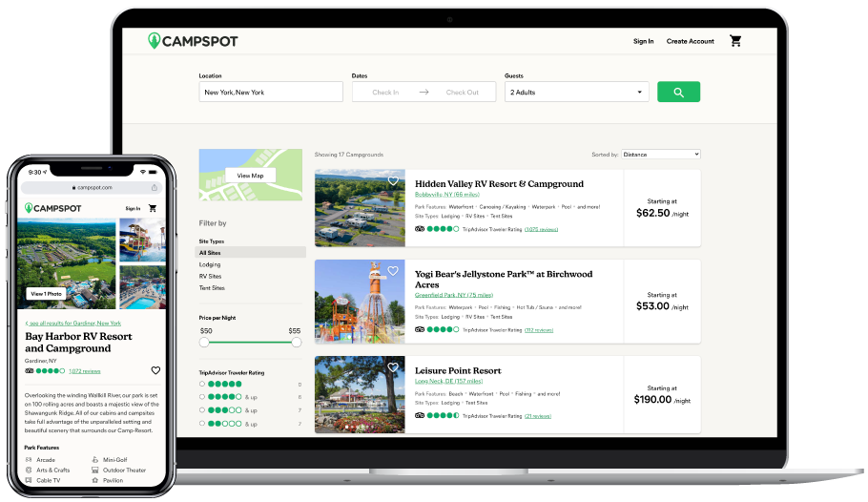Select the 2 stars & up rating filter
This screenshot has width=868, height=502.
202,424
